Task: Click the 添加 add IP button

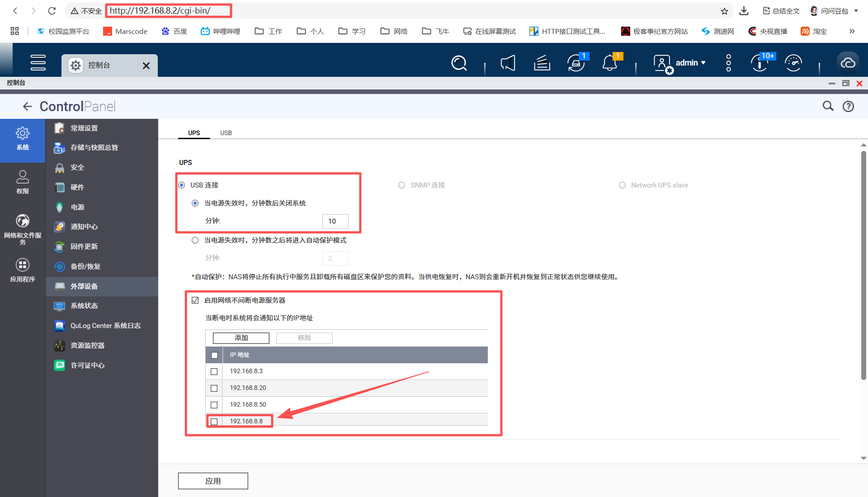Action: point(241,338)
